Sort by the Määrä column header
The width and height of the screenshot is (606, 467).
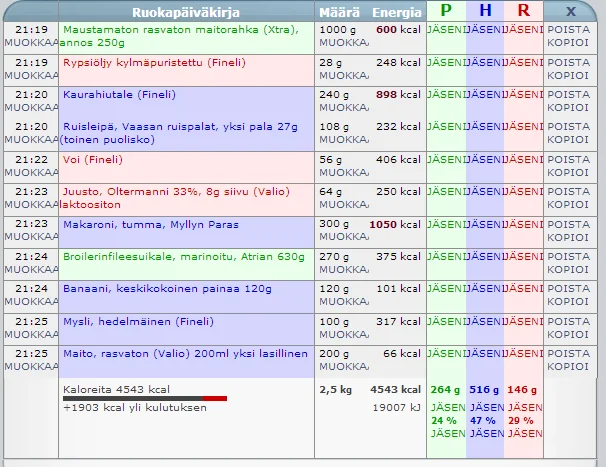[339, 12]
